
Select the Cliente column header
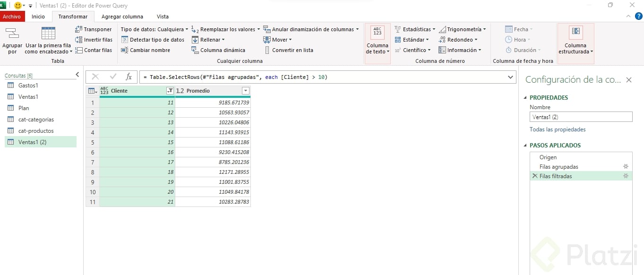pos(137,91)
